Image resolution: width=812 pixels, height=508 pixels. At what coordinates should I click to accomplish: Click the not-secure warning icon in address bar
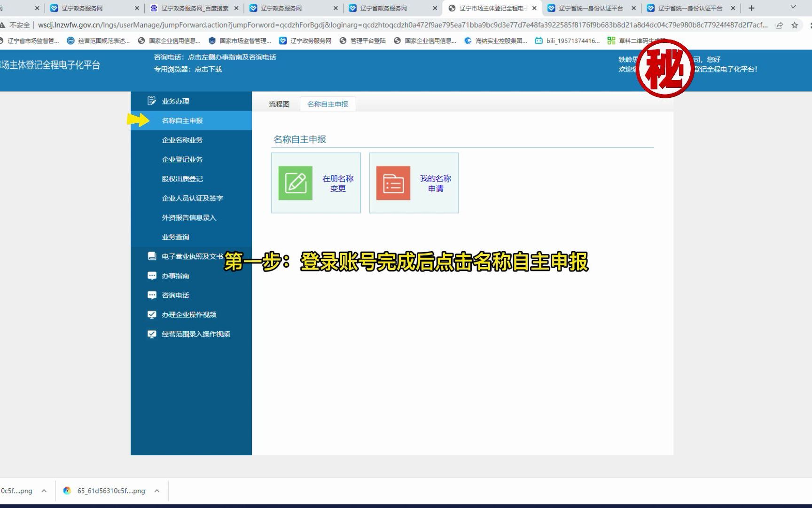click(3, 25)
